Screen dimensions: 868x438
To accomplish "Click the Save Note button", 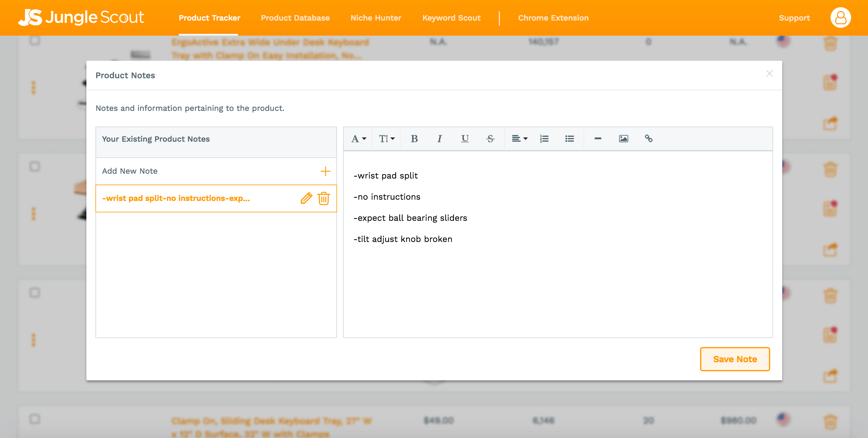I will (735, 359).
